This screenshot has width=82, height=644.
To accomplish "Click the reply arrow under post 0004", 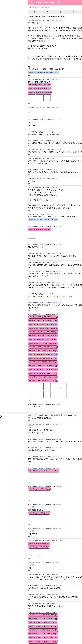I will click(x=29, y=128).
